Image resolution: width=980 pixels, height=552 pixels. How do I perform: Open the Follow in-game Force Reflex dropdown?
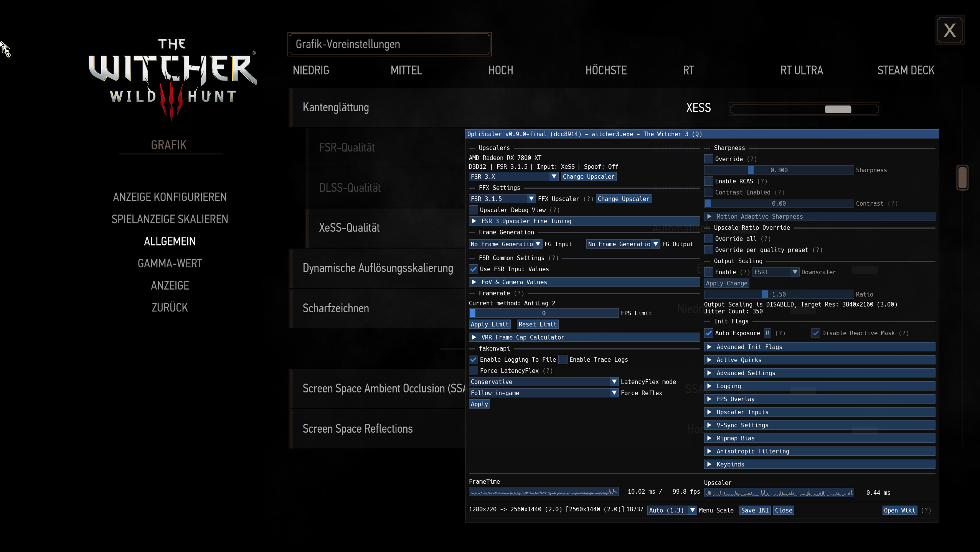point(544,393)
